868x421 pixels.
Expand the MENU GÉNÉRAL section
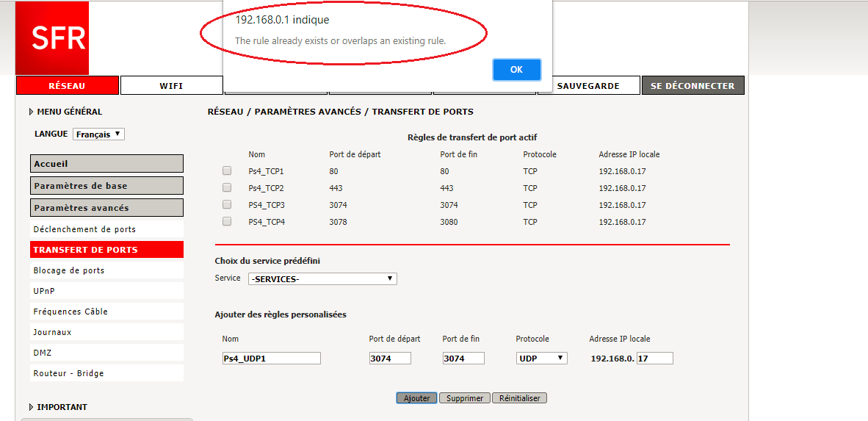(65, 112)
